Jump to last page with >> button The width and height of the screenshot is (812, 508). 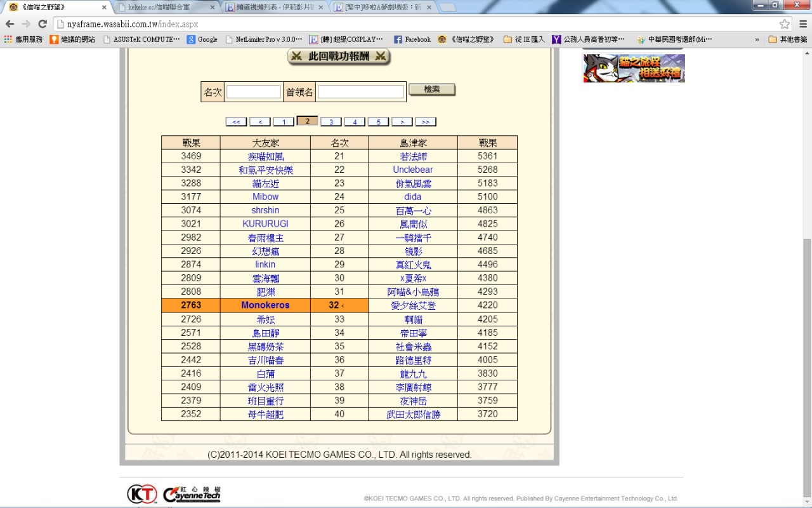coord(425,122)
